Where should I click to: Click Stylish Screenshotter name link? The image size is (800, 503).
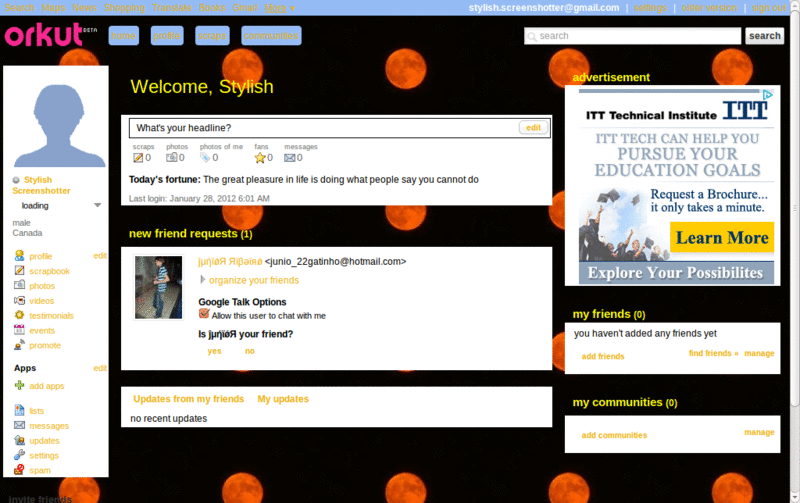[41, 185]
